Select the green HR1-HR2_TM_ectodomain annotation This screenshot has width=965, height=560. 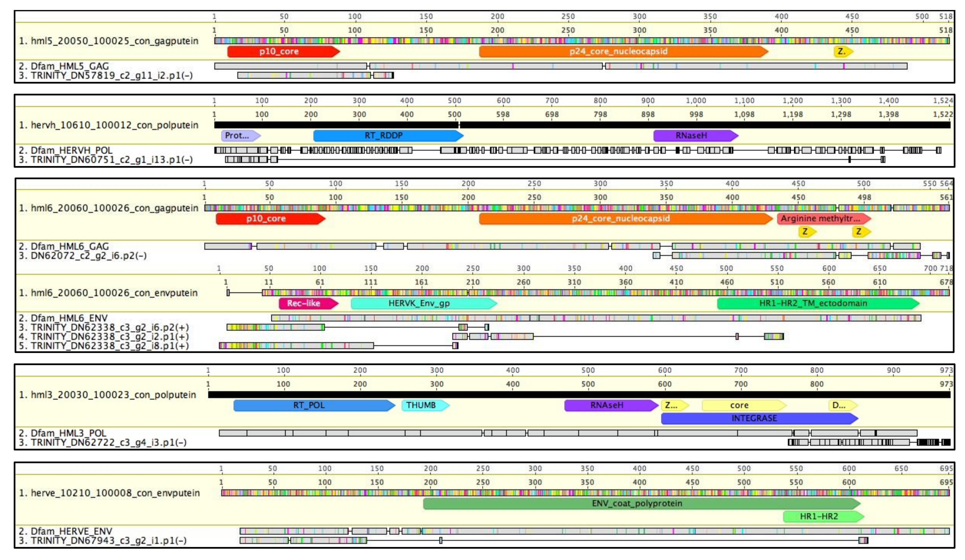coord(818,303)
